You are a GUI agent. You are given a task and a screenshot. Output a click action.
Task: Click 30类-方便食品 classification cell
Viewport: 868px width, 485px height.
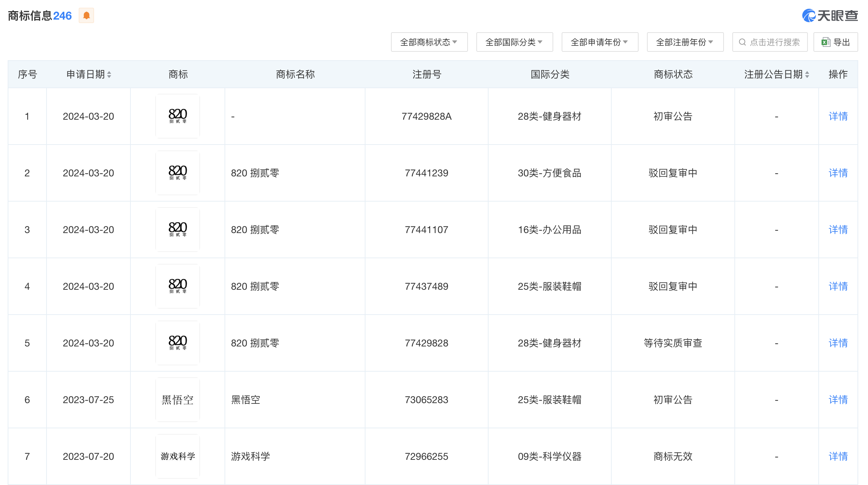coord(550,173)
